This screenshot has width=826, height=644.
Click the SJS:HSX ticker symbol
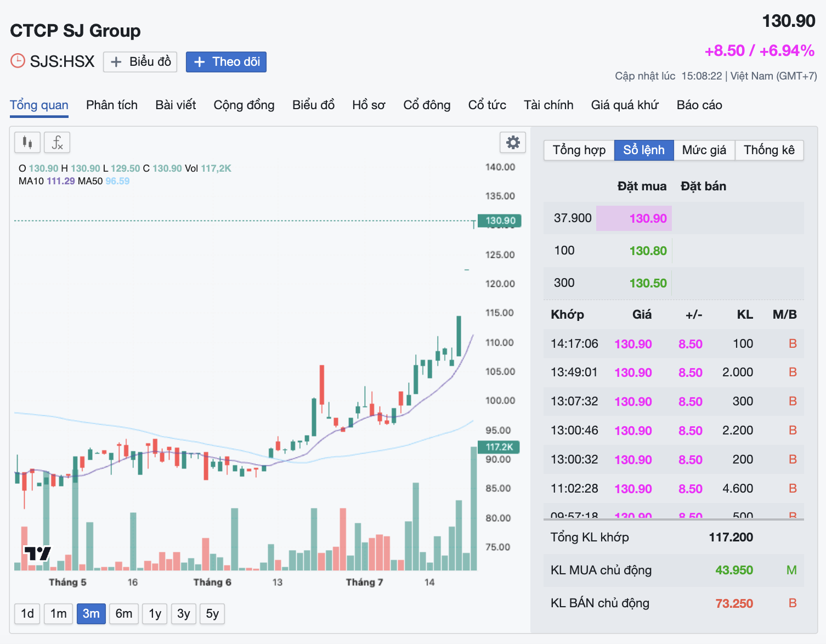(x=62, y=61)
